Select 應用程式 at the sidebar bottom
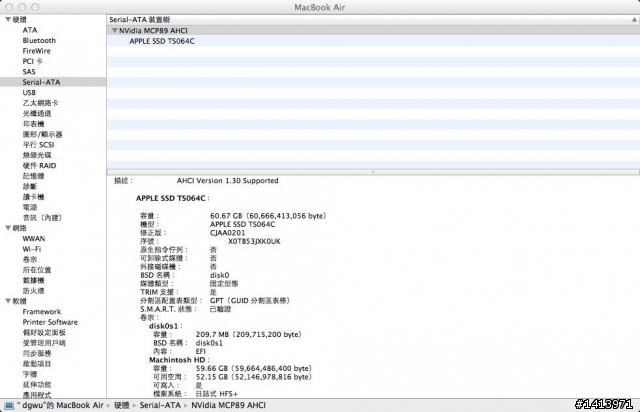The height and width of the screenshot is (412, 640). (37, 394)
